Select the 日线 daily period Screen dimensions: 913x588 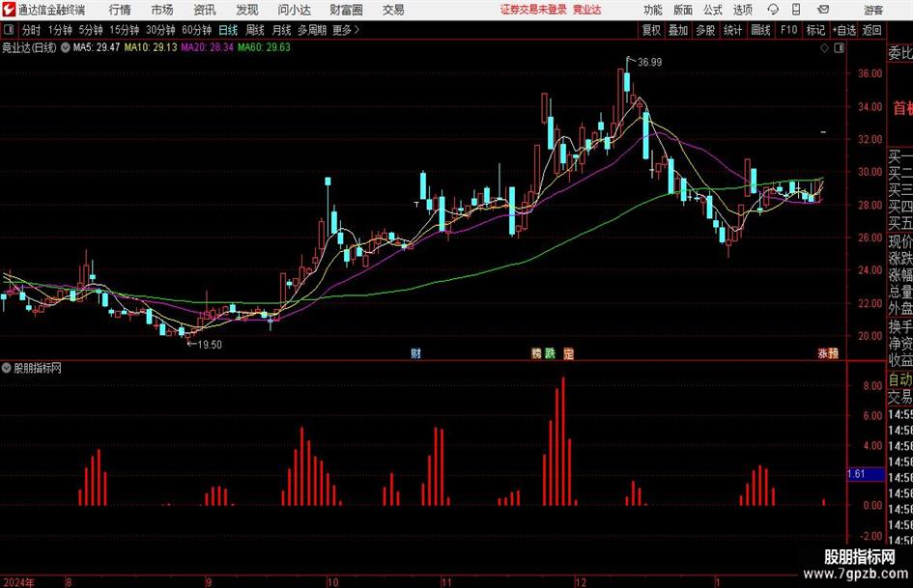[228, 30]
